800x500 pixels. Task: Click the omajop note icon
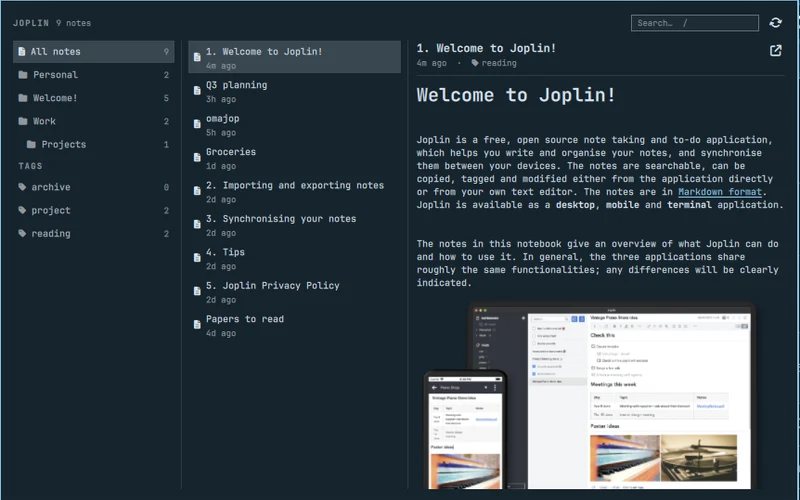(x=197, y=124)
